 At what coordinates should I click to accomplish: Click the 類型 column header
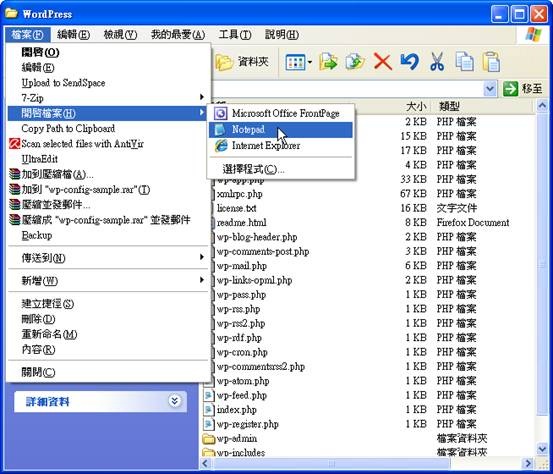449,106
